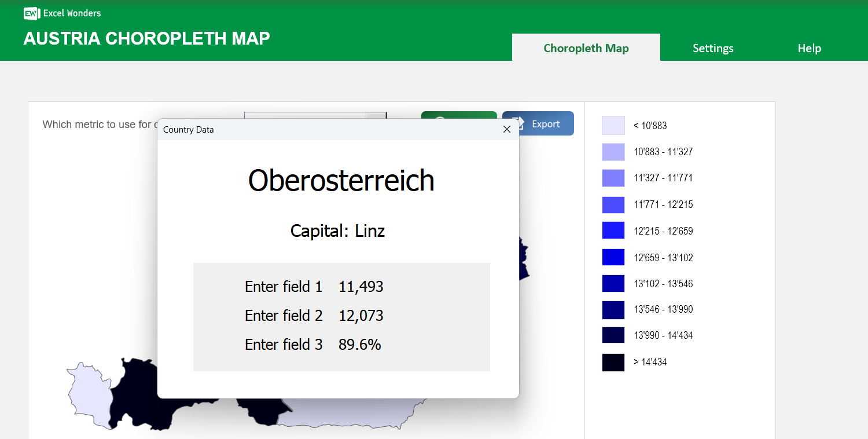The width and height of the screenshot is (868, 439).
Task: Click the legend square for 10'883 - 11'327
Action: (x=613, y=152)
